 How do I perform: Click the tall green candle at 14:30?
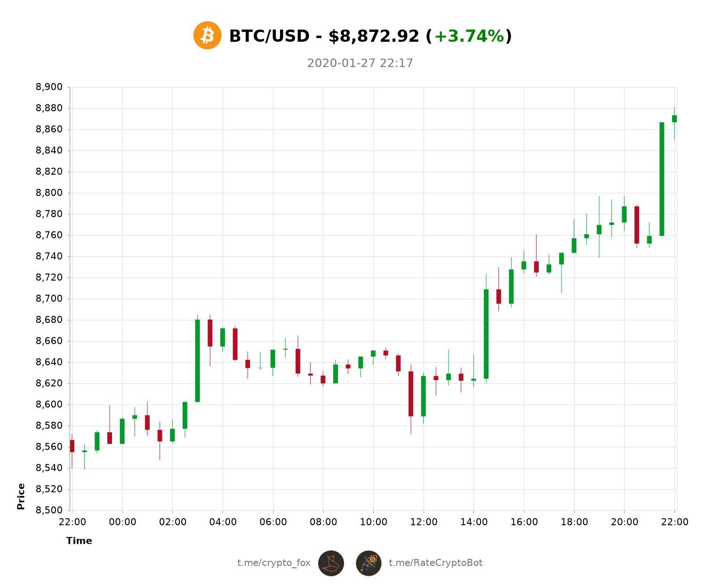(486, 334)
